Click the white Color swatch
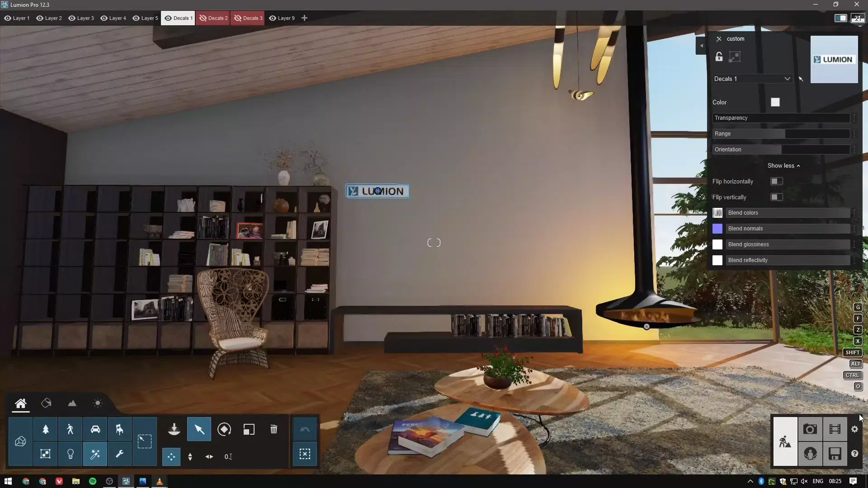The height and width of the screenshot is (488, 868). [775, 102]
